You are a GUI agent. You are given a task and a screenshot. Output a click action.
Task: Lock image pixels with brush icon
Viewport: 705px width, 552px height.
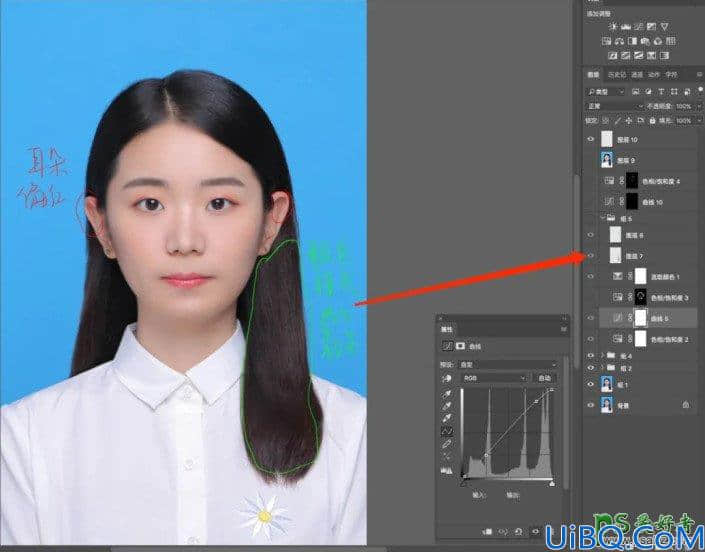tap(618, 120)
